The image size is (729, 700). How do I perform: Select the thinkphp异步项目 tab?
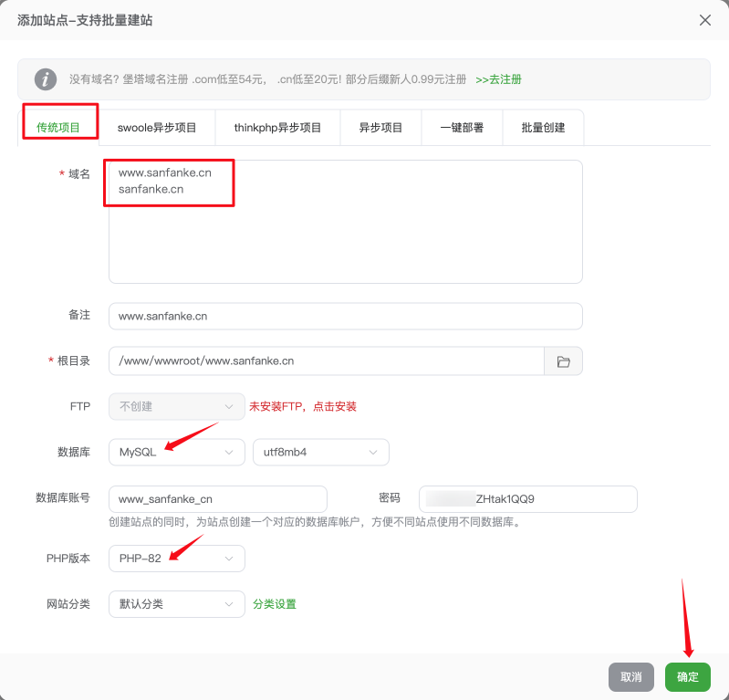[277, 128]
